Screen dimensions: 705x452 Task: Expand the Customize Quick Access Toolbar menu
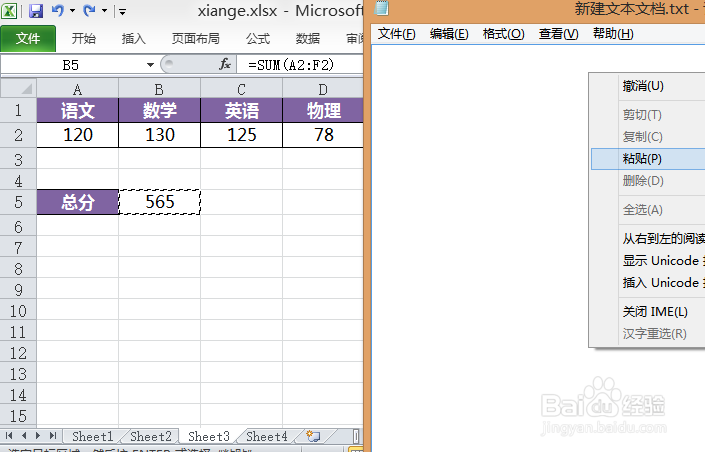point(122,11)
